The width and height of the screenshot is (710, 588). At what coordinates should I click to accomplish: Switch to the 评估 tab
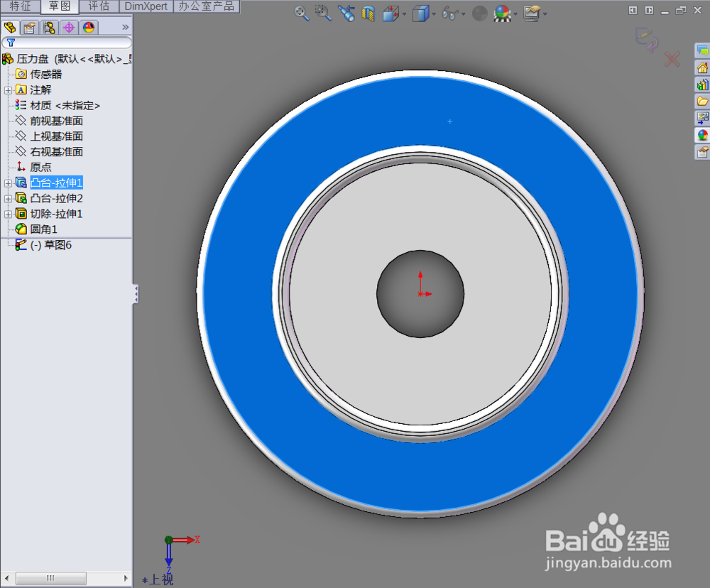coord(99,6)
